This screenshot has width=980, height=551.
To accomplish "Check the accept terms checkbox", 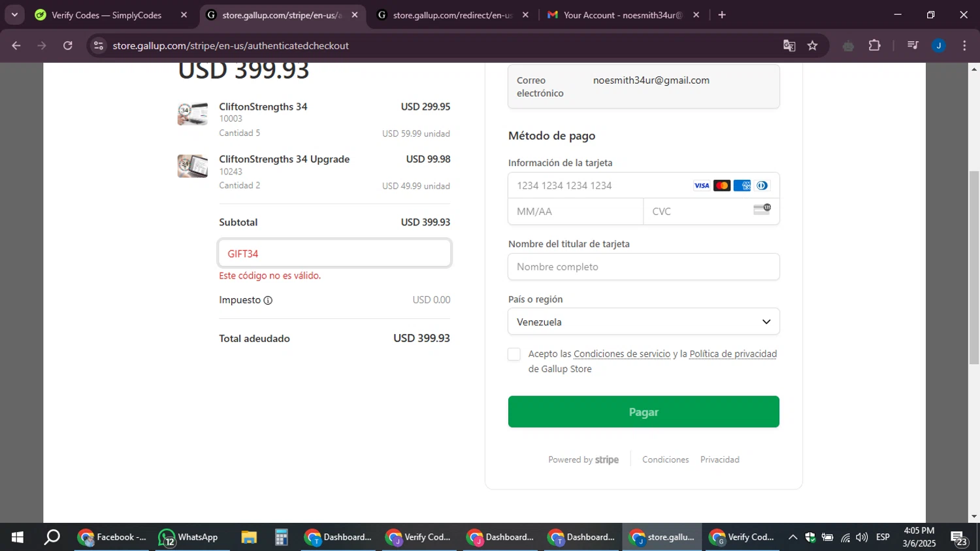I will 514,354.
